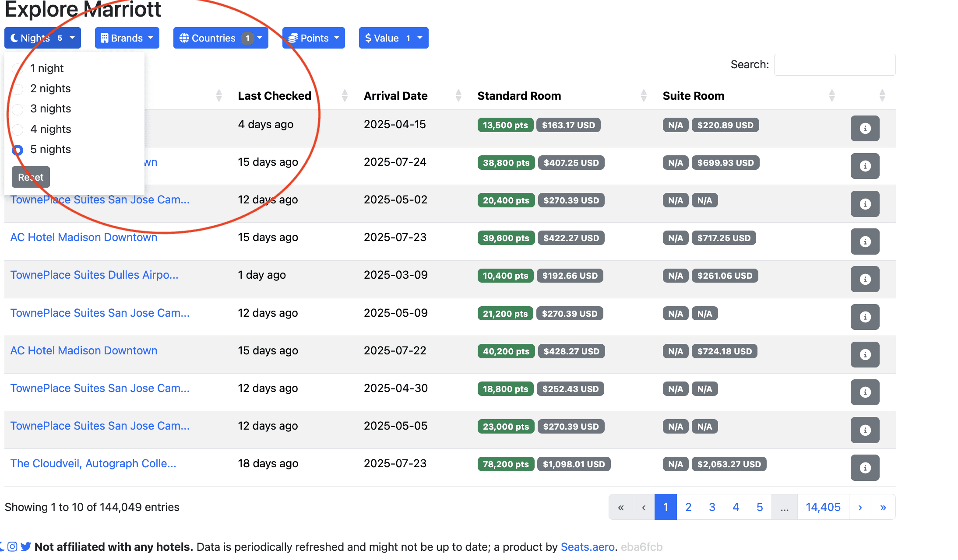Screen dimensions: 958x560
Task: Sort by the hotel name column arrows
Action: pos(219,95)
